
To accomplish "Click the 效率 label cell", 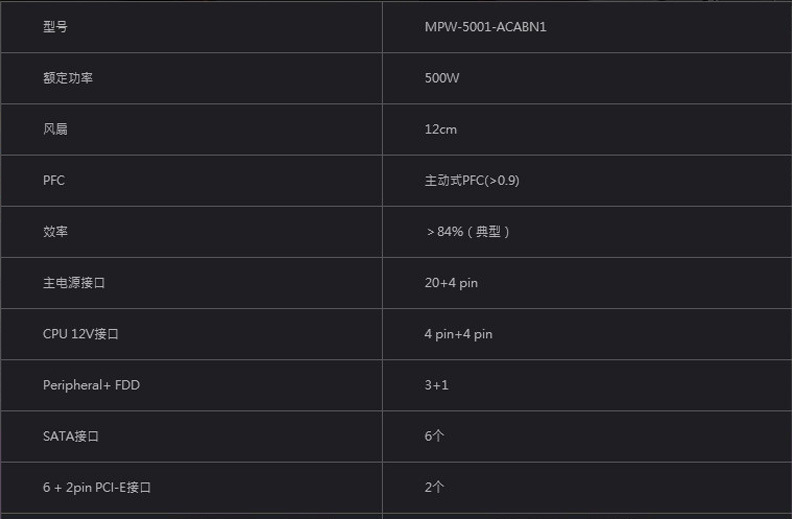I will [x=55, y=232].
